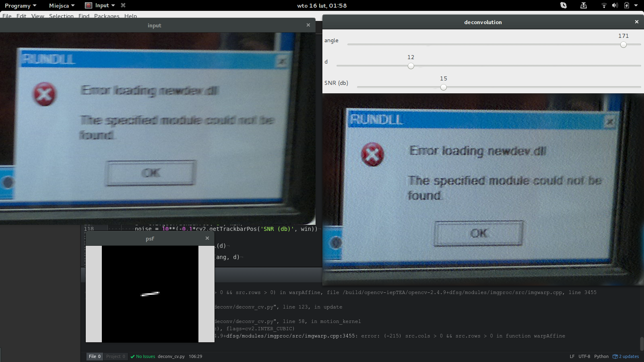The image size is (644, 362).
Task: Click the clock showing wto 16 lut, 01:58
Action: (x=322, y=6)
